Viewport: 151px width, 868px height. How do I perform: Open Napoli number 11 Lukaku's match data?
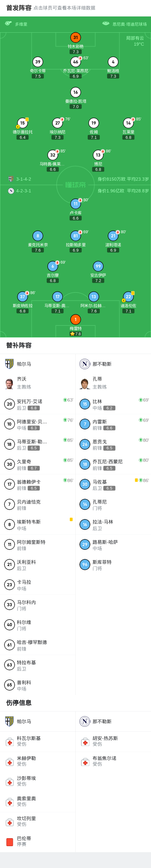(75, 204)
